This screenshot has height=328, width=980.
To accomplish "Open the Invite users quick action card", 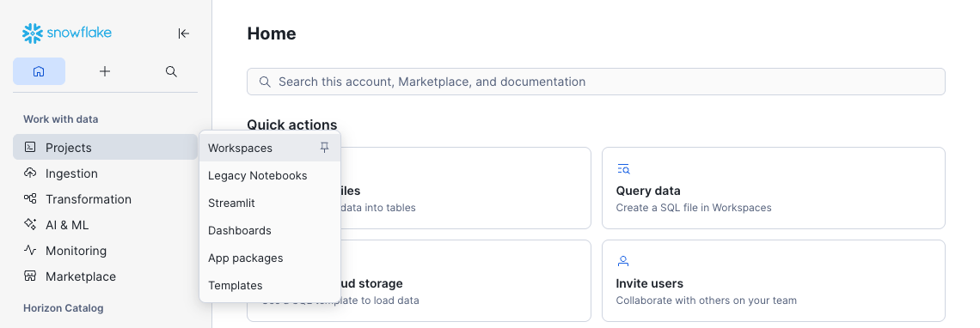I will 773,281.
